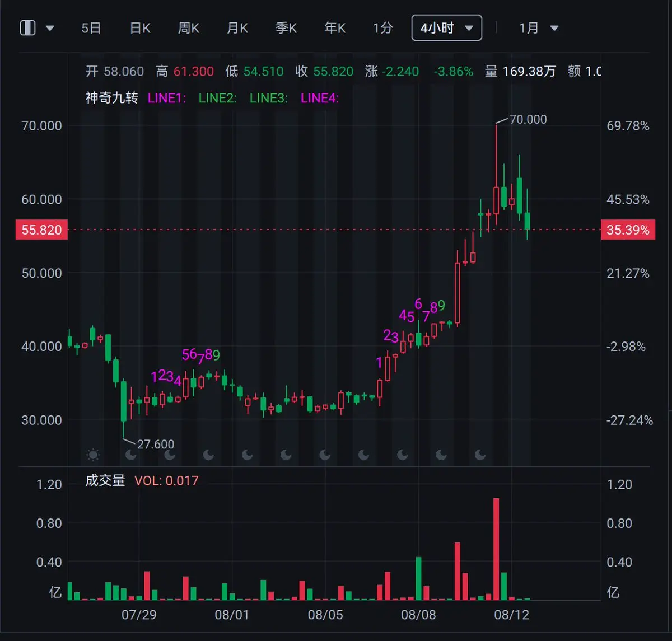Click the moon icon above 08/05
The width and height of the screenshot is (672, 641).
point(325,455)
